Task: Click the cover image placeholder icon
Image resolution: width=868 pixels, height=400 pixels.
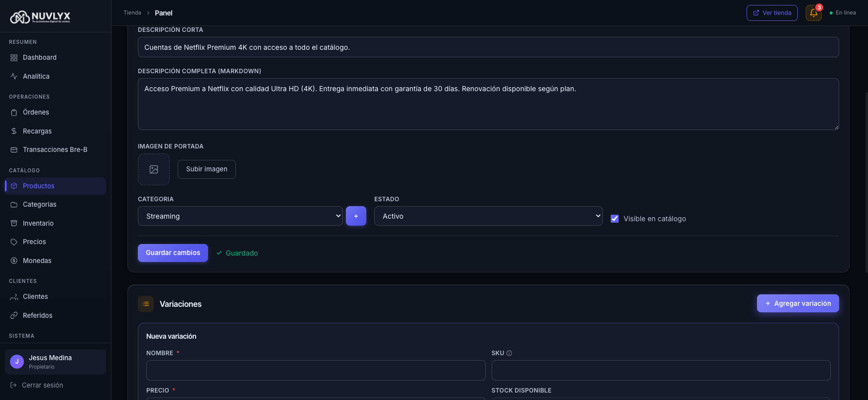Action: 154,169
